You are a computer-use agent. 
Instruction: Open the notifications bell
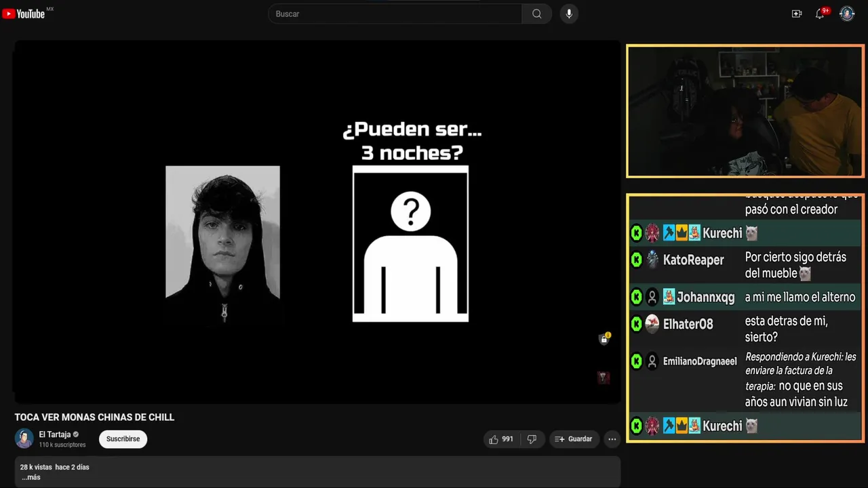[x=820, y=14]
